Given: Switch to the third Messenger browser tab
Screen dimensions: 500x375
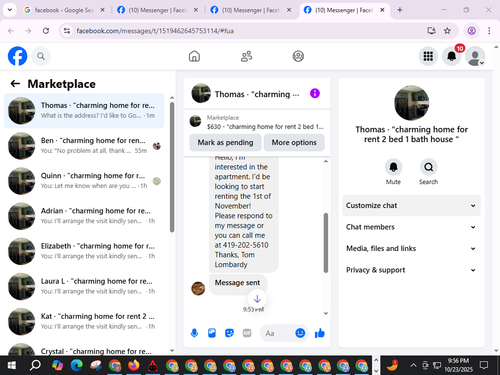Looking at the screenshot, I should pos(251,10).
